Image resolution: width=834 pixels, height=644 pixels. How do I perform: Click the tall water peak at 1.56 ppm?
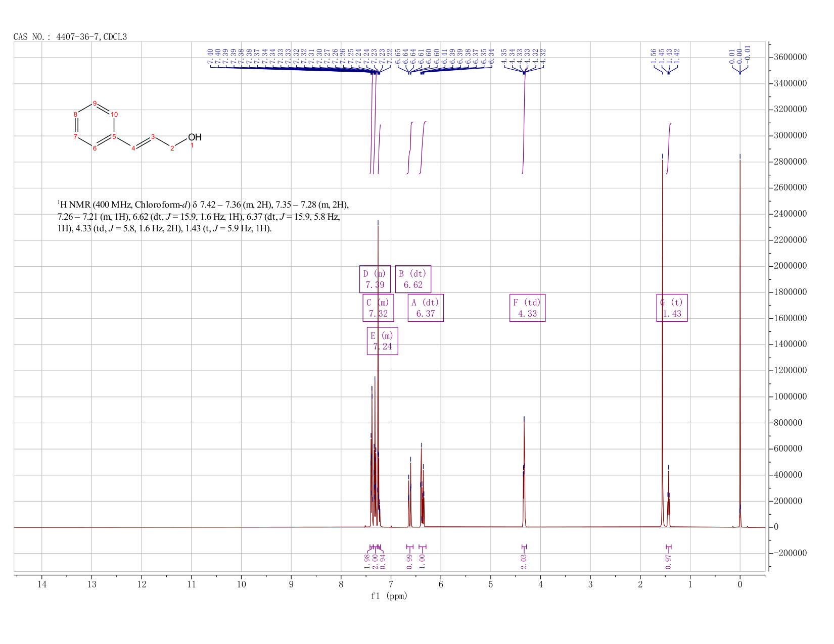pos(662,343)
